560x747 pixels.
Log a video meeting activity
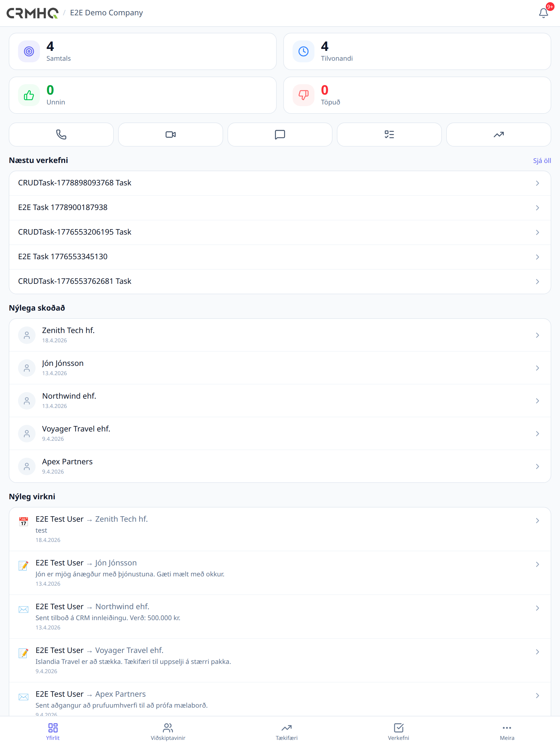171,135
